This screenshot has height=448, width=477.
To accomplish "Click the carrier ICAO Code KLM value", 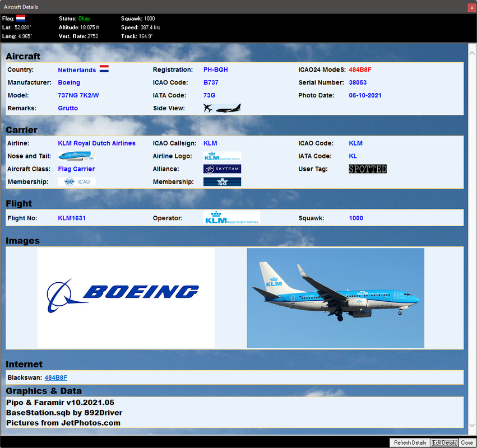I will click(x=355, y=143).
